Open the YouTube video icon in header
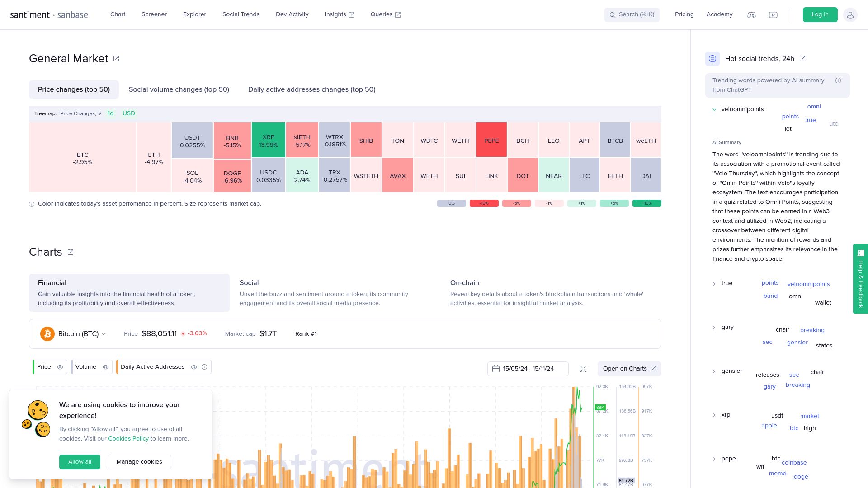Image resolution: width=868 pixels, height=488 pixels. pos(773,15)
